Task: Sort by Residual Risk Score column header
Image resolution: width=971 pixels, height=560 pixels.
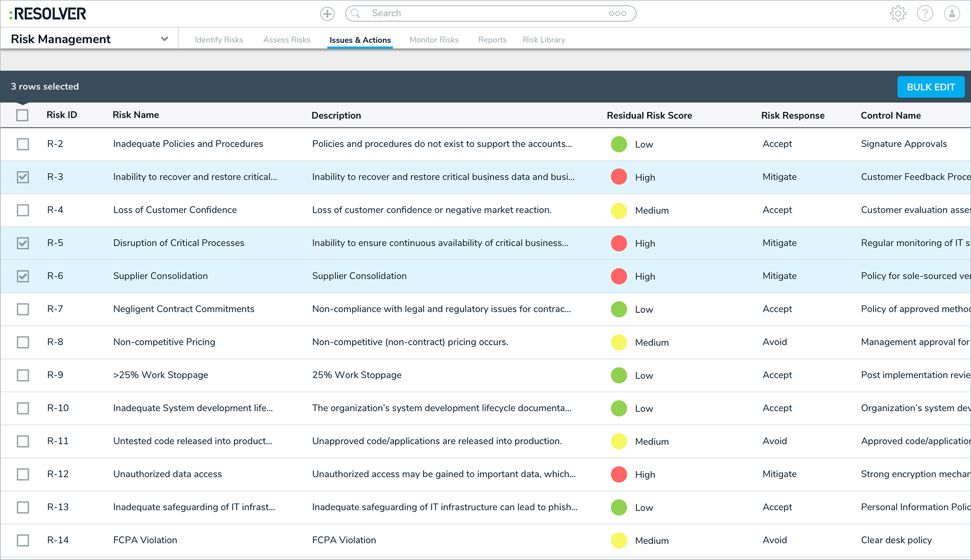Action: pyautogui.click(x=649, y=115)
